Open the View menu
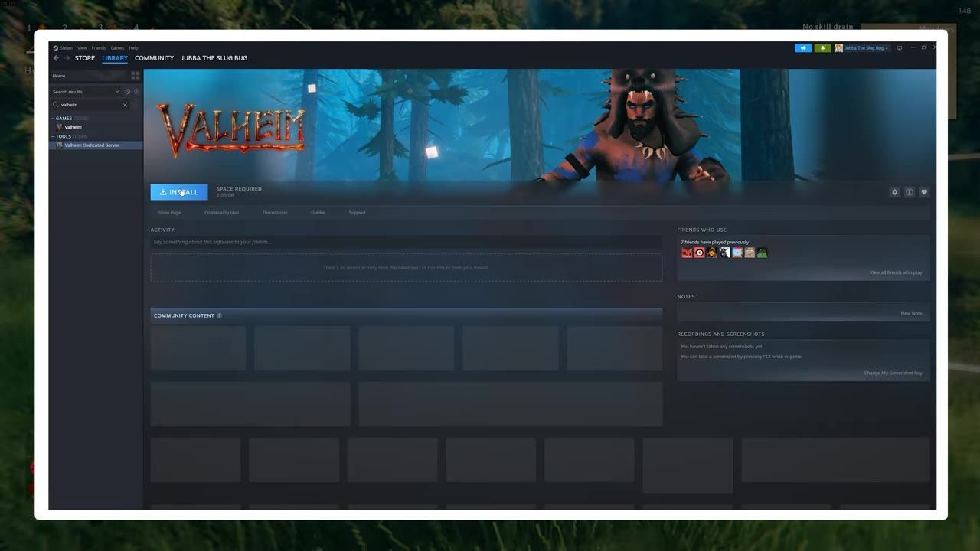This screenshot has height=551, width=980. coord(82,48)
